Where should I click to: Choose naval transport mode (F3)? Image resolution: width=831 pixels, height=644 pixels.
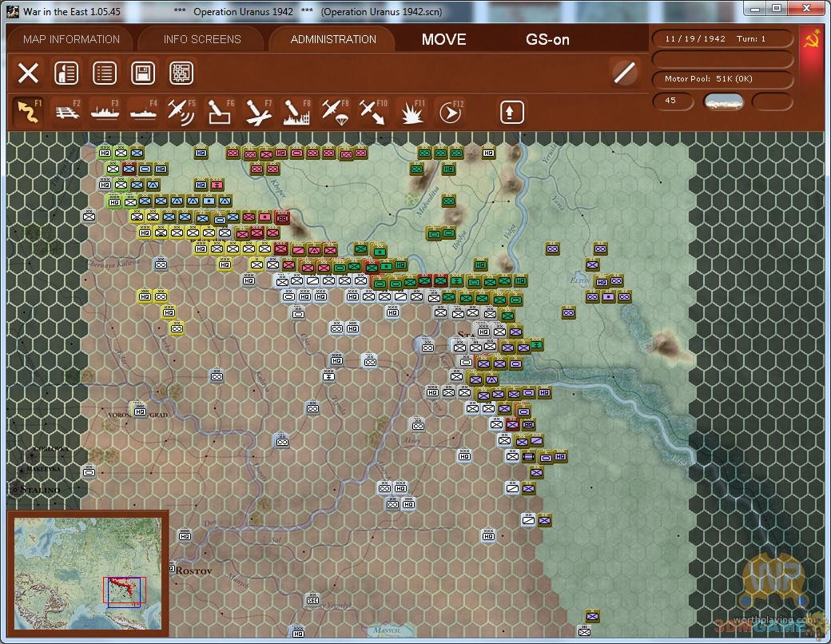pos(105,111)
